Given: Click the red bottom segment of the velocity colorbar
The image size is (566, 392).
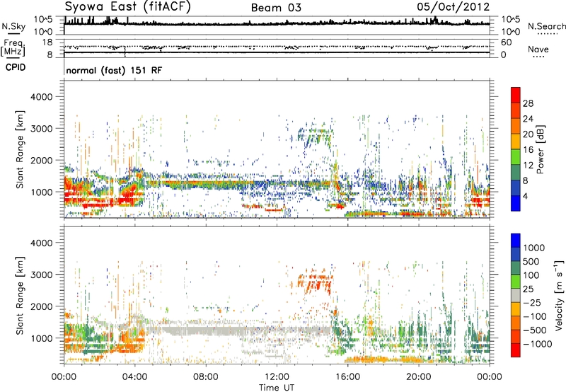Looking at the screenshot, I should [x=516, y=350].
